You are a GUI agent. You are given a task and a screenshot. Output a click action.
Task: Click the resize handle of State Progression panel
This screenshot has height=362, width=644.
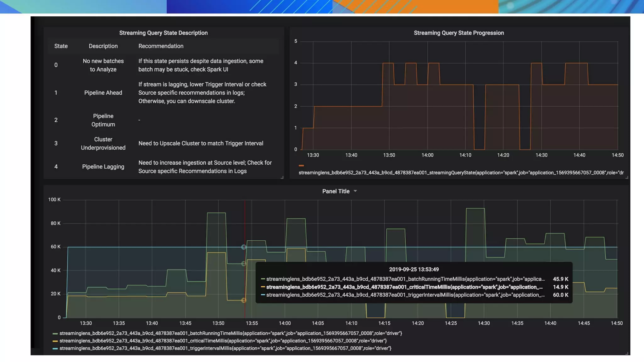(627, 178)
